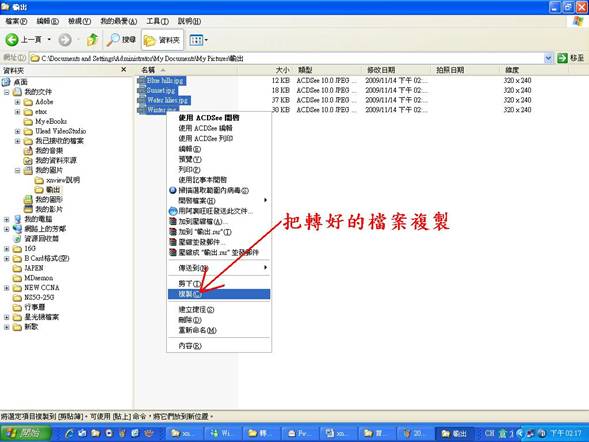Click the Up one level folder icon
The image size is (589, 442).
click(x=92, y=39)
